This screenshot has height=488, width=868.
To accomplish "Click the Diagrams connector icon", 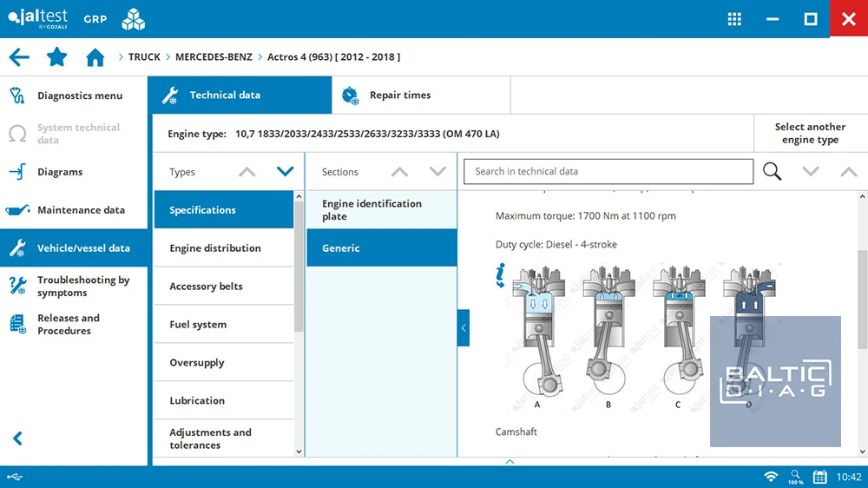I will (17, 172).
